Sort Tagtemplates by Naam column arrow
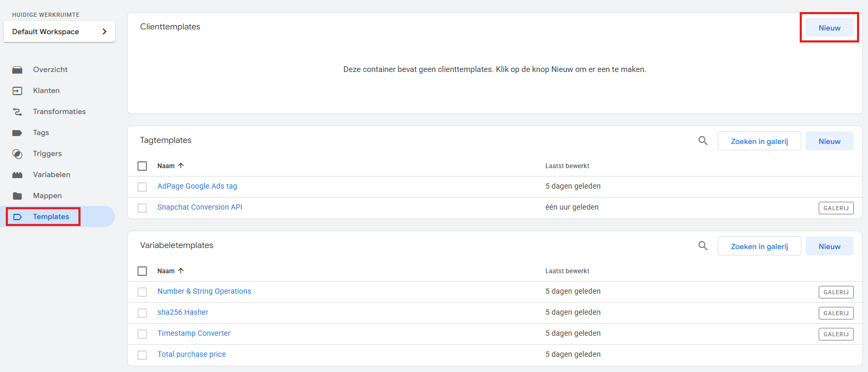Image resolution: width=868 pixels, height=372 pixels. (181, 166)
